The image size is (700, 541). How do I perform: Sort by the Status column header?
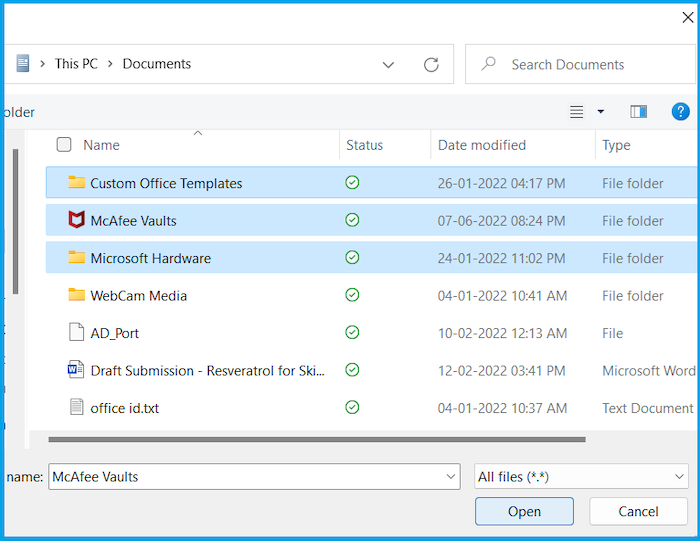(364, 145)
